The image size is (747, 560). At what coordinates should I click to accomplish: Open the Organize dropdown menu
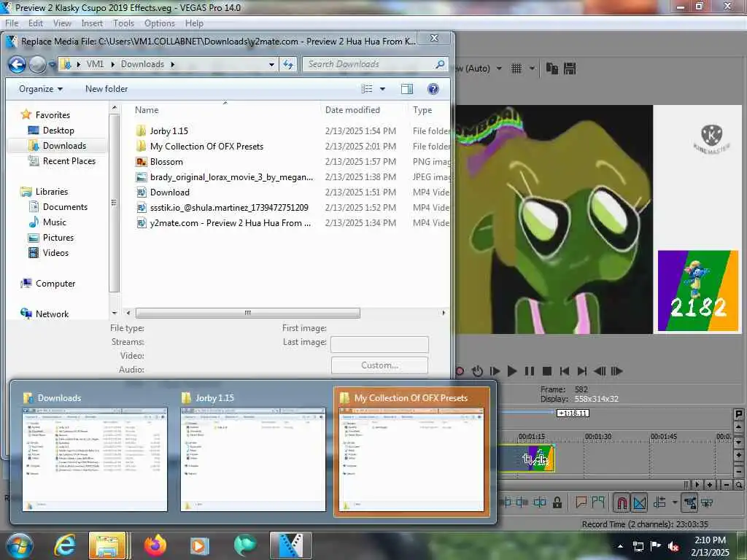41,89
